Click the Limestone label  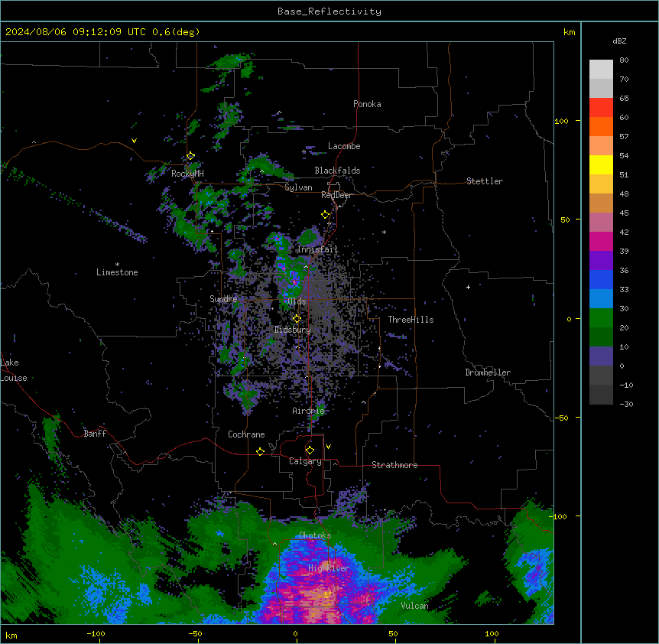click(x=117, y=272)
